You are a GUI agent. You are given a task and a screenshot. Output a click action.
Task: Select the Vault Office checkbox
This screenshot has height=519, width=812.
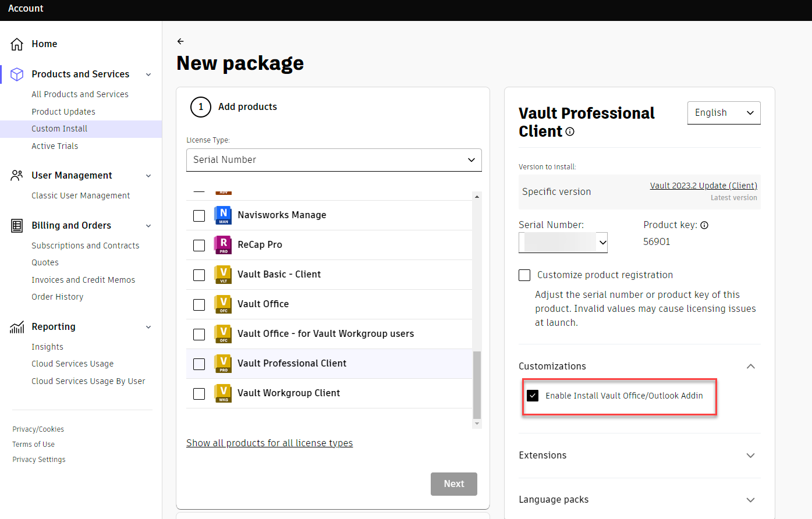(199, 304)
